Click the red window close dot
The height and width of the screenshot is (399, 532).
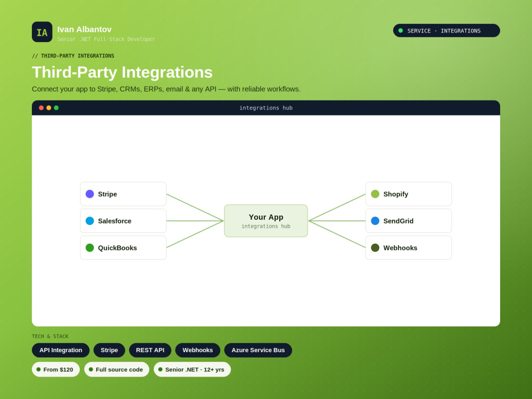(41, 108)
